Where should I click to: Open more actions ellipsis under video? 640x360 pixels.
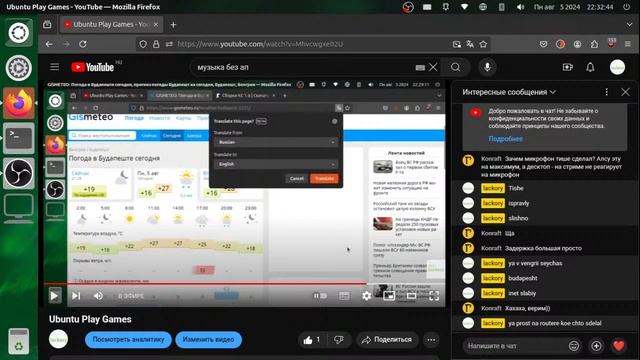(431, 340)
